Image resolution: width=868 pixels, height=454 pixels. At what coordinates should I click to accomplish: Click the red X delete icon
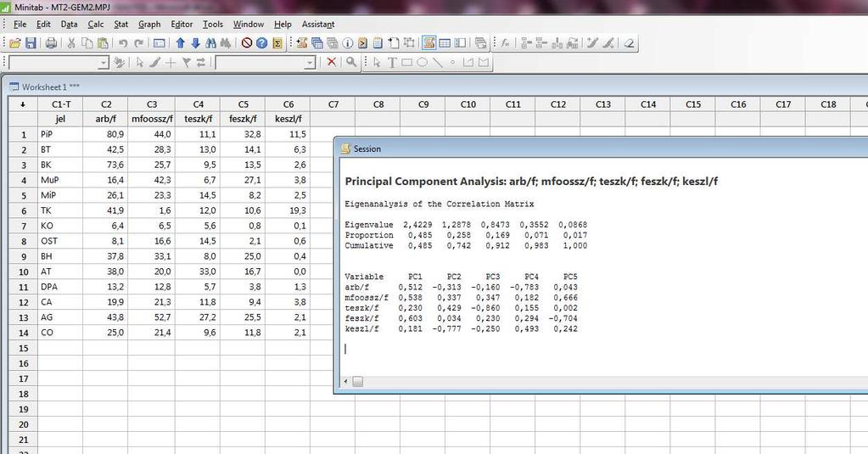click(x=332, y=62)
